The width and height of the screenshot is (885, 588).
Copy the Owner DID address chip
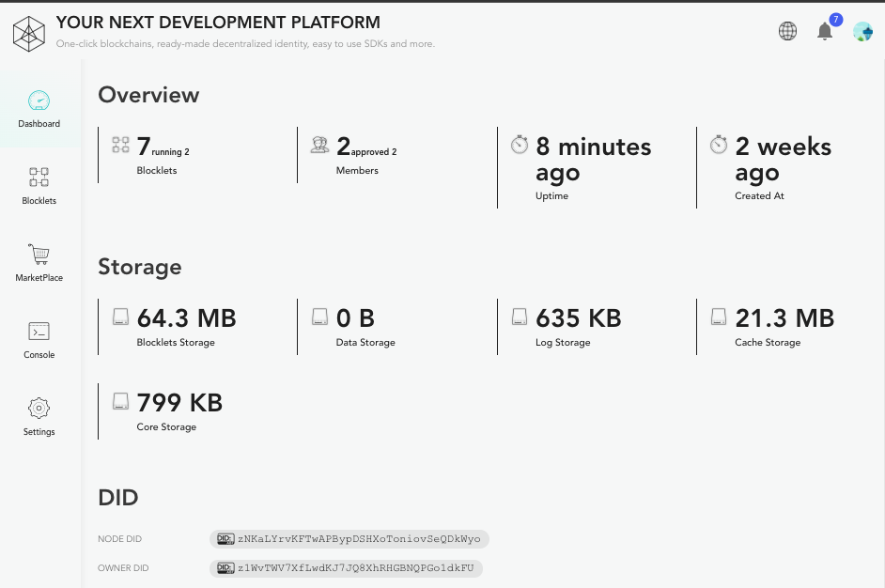(346, 568)
